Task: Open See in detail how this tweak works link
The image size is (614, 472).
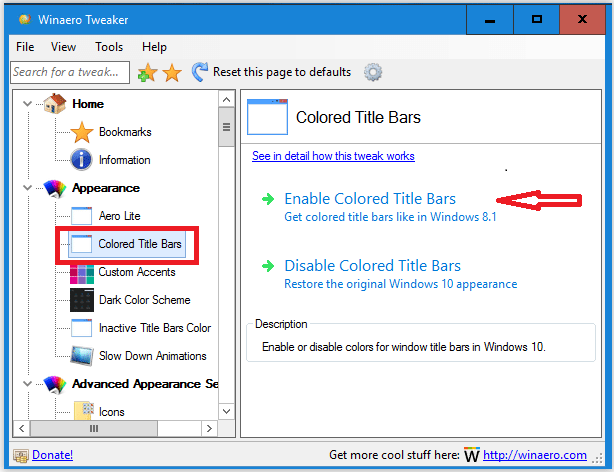Action: tap(333, 156)
